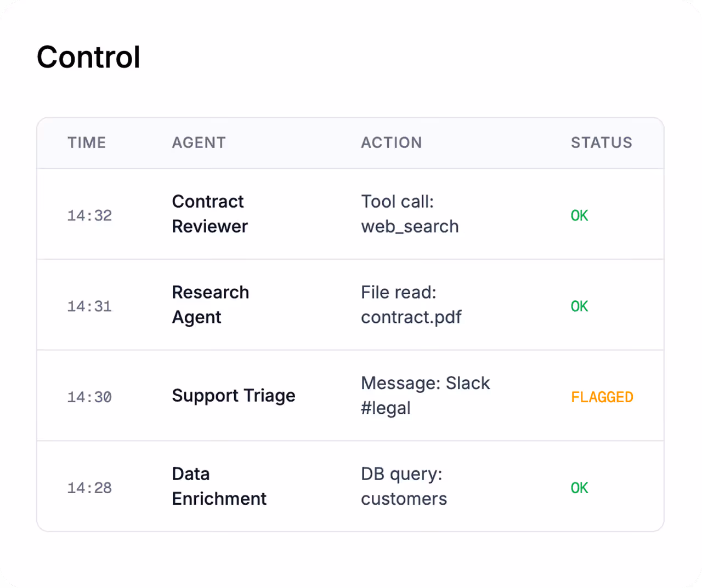Open the Data Enrichment agent entry
Viewport: 702px width, 588px height.
tap(219, 486)
